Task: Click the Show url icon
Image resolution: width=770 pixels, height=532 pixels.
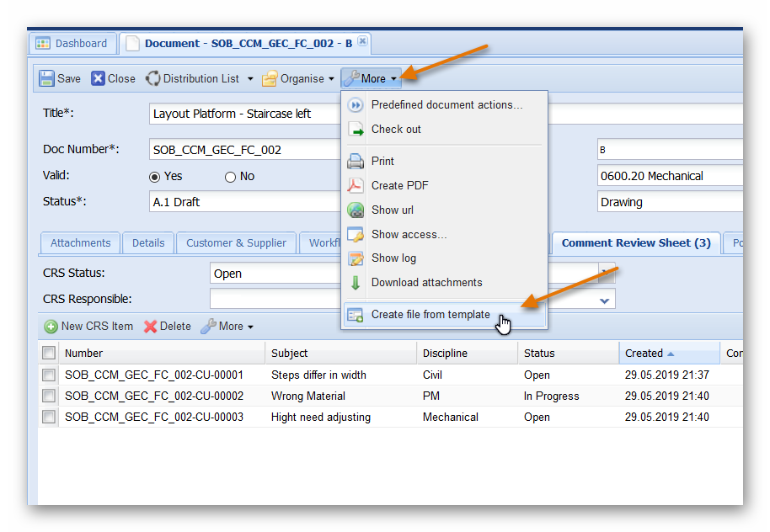Action: [x=355, y=210]
